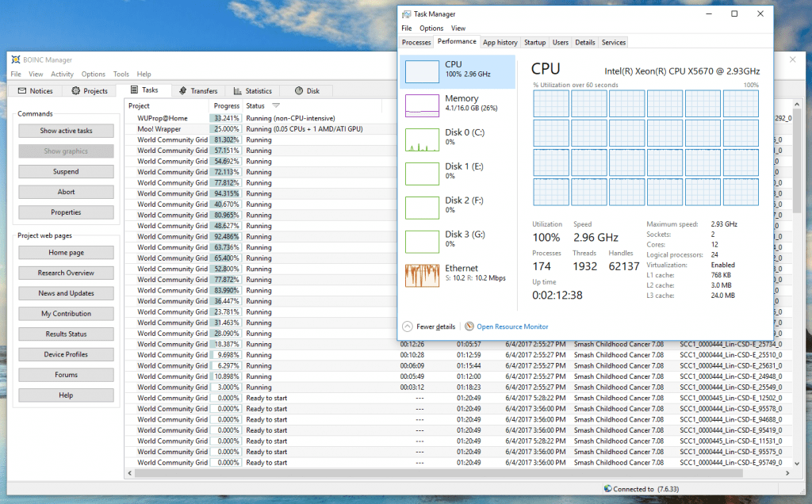This screenshot has width=812, height=504.
Task: Open the Ethernet performance graph
Action: 422,275
